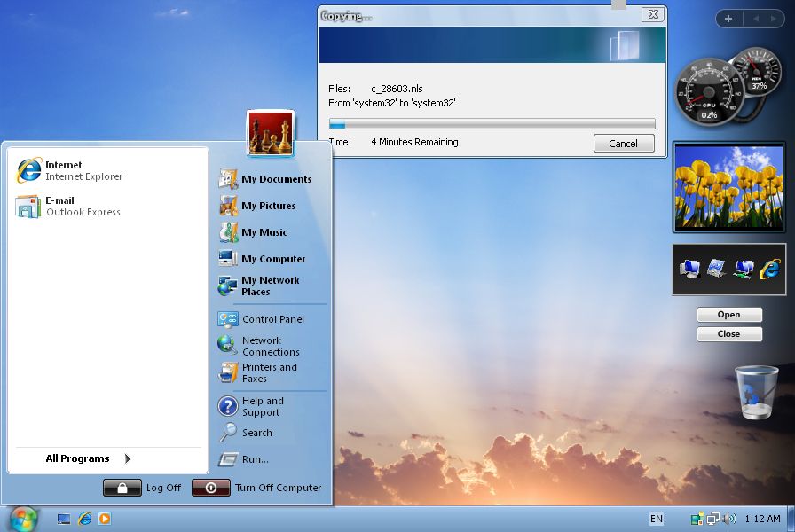Click sidebar previous page arrow

(x=756, y=19)
